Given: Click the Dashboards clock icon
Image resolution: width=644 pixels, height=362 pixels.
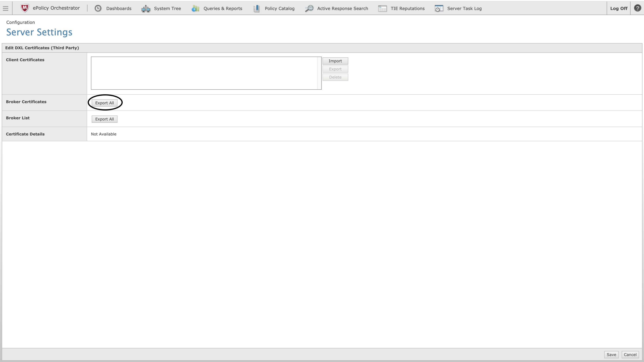Looking at the screenshot, I should (98, 8).
